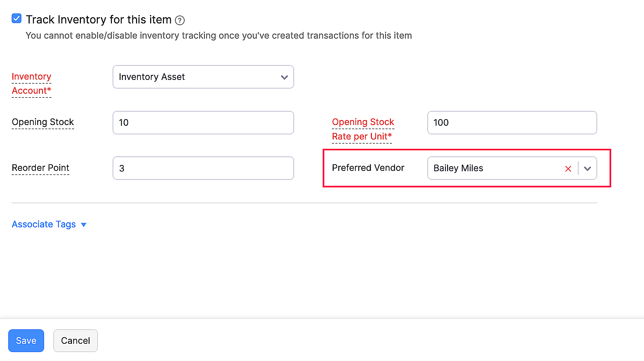The image size is (644, 361).
Task: Click the Preferred Vendor dropdown chevron icon
Action: click(587, 168)
